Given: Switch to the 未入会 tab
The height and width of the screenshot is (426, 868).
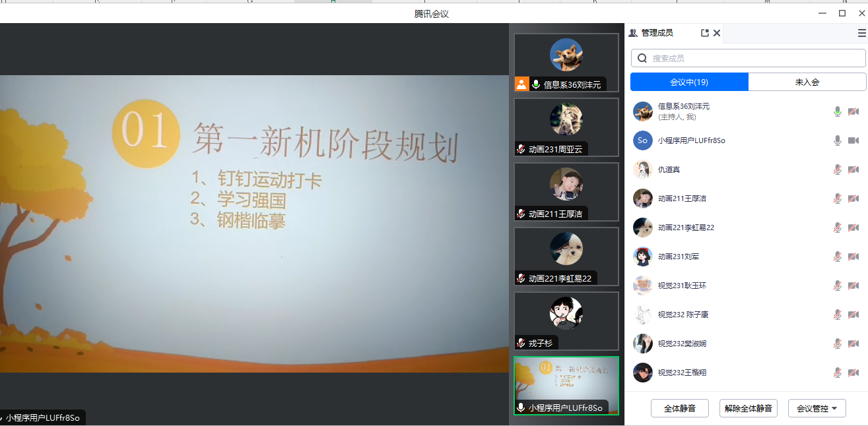Looking at the screenshot, I should point(807,82).
